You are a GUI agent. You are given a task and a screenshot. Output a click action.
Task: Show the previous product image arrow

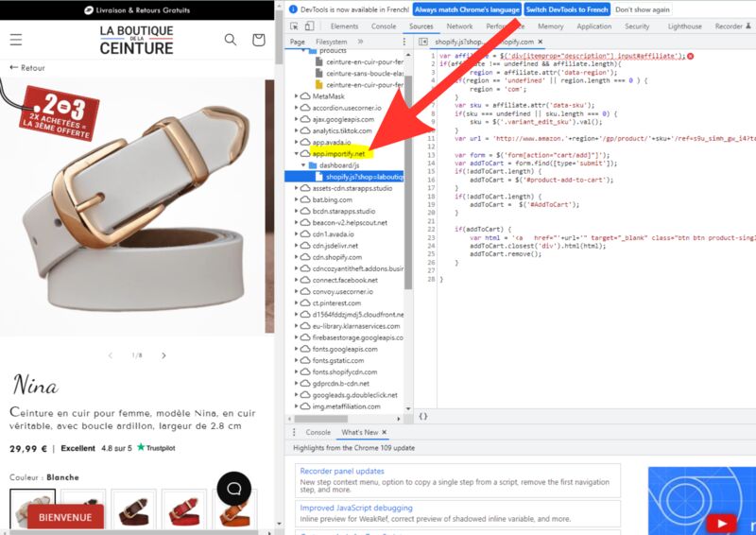pos(111,355)
